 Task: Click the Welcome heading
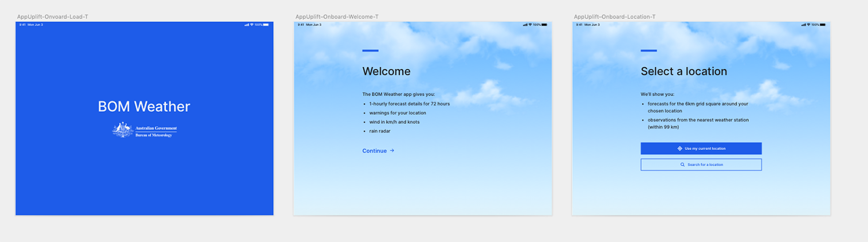(x=386, y=71)
